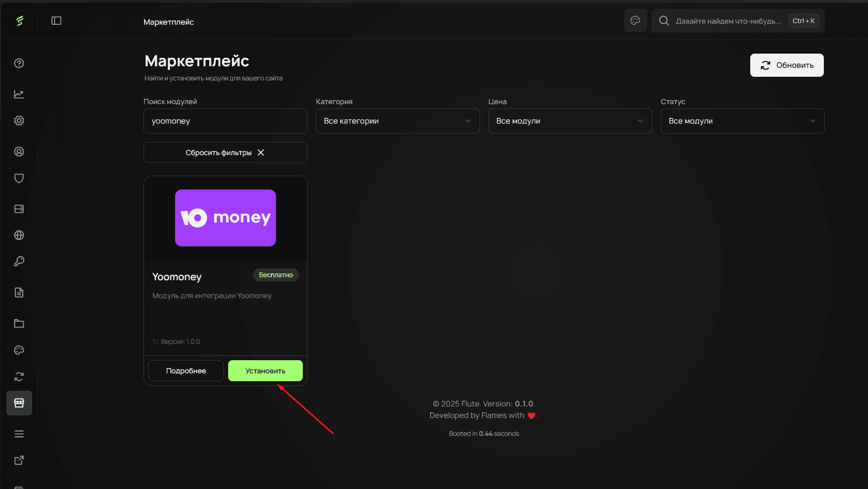Click the shield icon in sidebar
This screenshot has width=868, height=489.
pyautogui.click(x=19, y=178)
